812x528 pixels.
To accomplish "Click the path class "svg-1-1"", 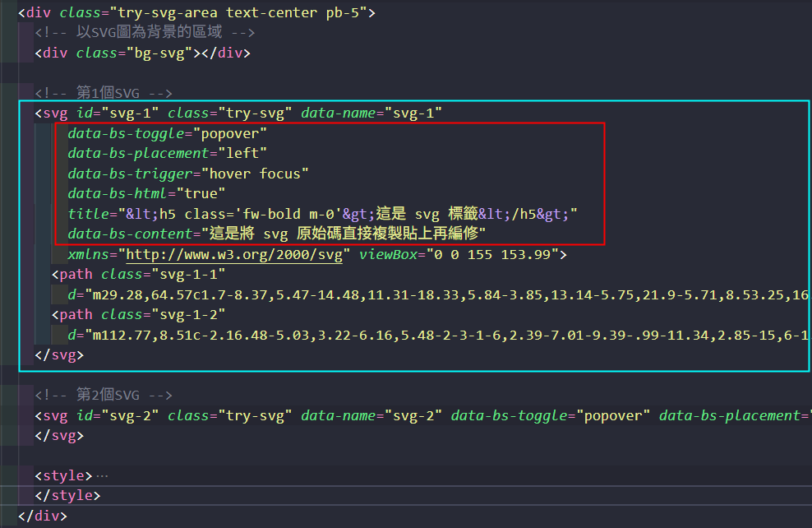I will click(189, 274).
